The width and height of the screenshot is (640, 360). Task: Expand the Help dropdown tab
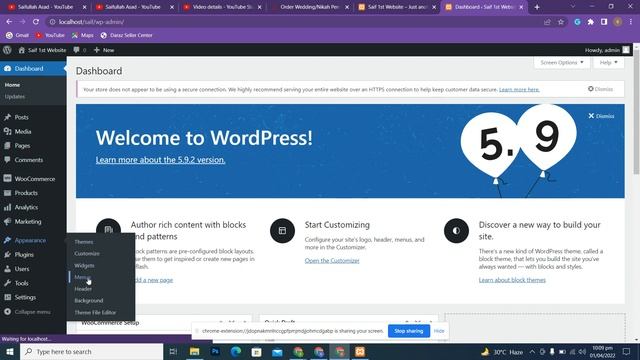[609, 62]
